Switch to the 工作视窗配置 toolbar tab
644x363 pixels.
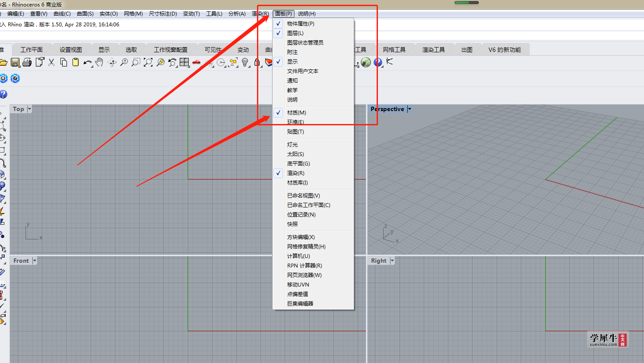tap(171, 50)
